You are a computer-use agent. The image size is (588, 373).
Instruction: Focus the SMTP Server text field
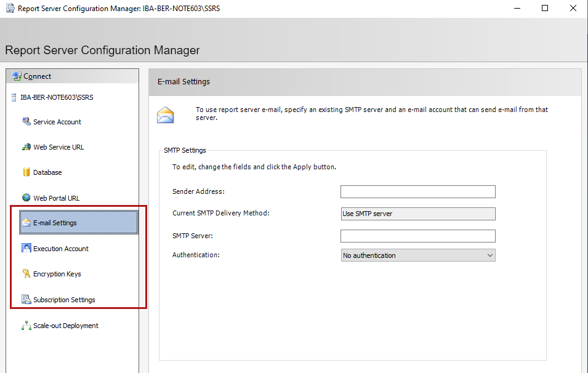tap(418, 236)
